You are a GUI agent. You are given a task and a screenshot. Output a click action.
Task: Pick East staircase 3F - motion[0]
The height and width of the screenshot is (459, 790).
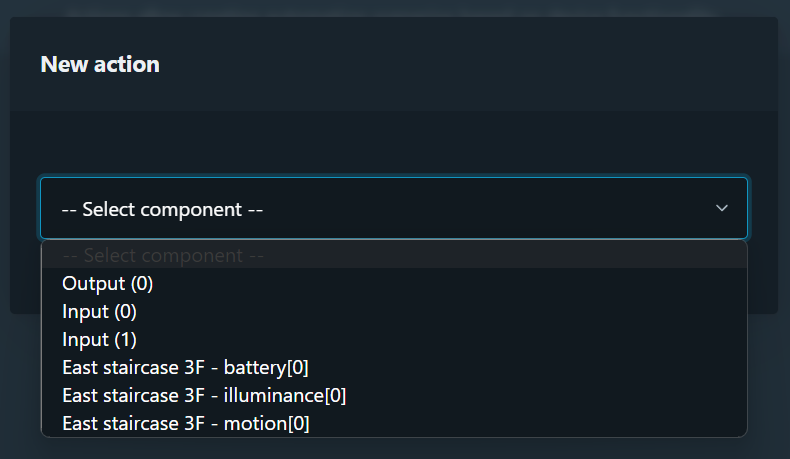click(x=186, y=423)
